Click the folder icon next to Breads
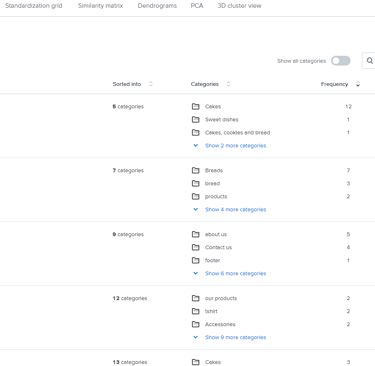This screenshot has height=366, width=375. [x=196, y=170]
